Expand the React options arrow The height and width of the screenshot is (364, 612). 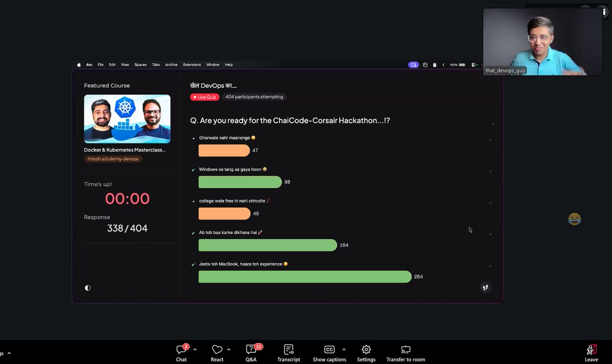click(228, 350)
